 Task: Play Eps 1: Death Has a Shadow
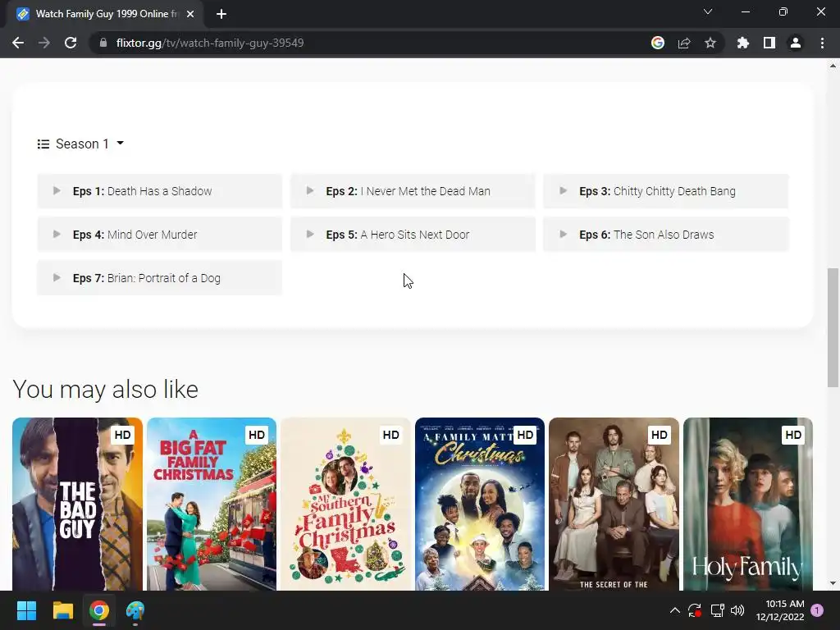[x=160, y=190]
